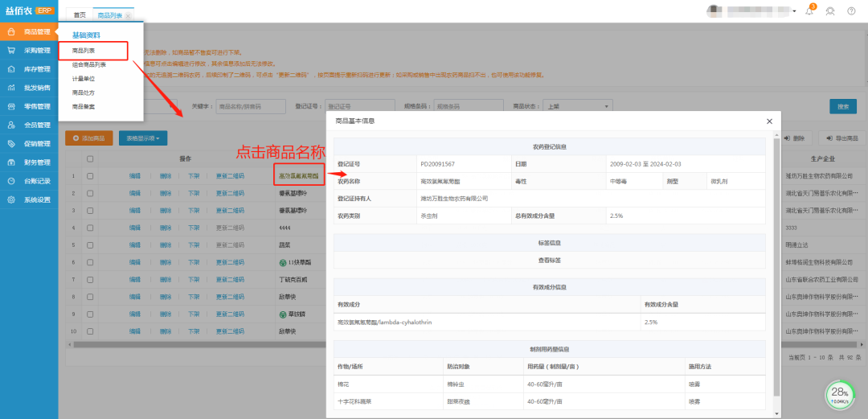This screenshot has width=868, height=419.
Task: Click the customer service headset icon
Action: point(829,11)
